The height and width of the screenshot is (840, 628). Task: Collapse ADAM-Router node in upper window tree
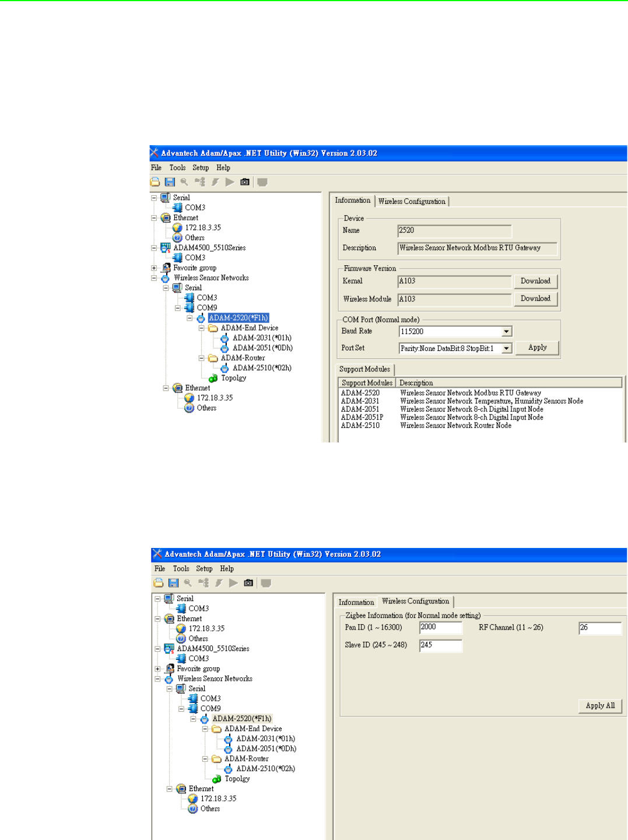click(x=201, y=359)
